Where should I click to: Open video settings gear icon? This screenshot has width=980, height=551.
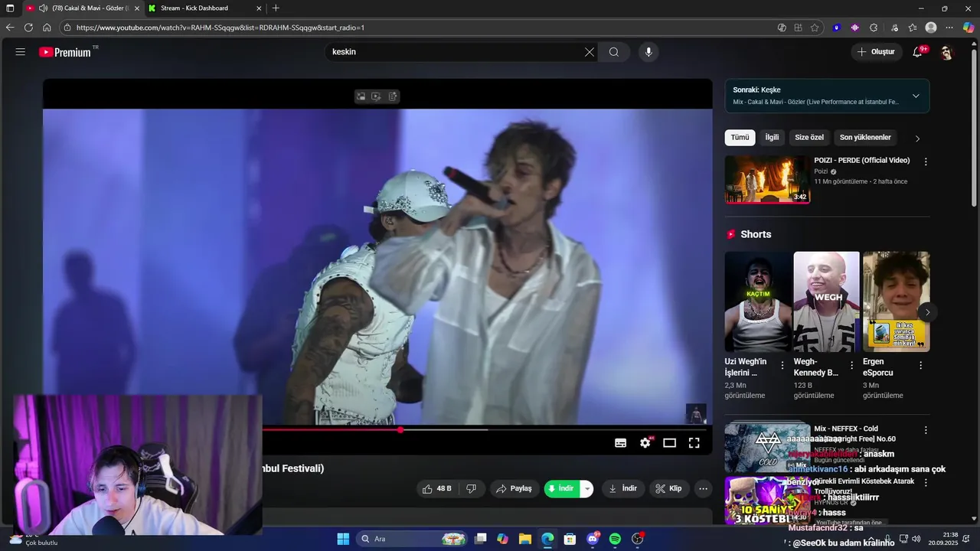point(645,443)
